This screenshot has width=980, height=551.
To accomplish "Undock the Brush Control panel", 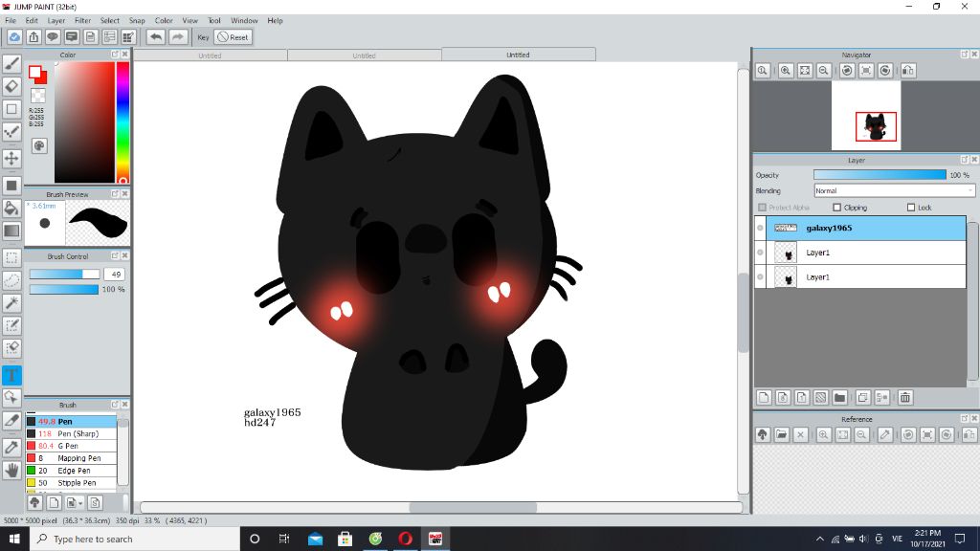I will click(115, 255).
